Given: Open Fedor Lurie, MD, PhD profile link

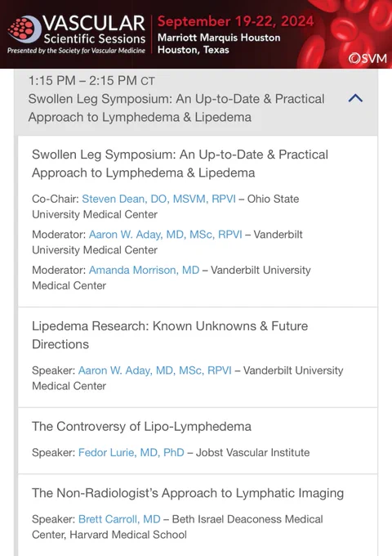Looking at the screenshot, I should [x=131, y=452].
